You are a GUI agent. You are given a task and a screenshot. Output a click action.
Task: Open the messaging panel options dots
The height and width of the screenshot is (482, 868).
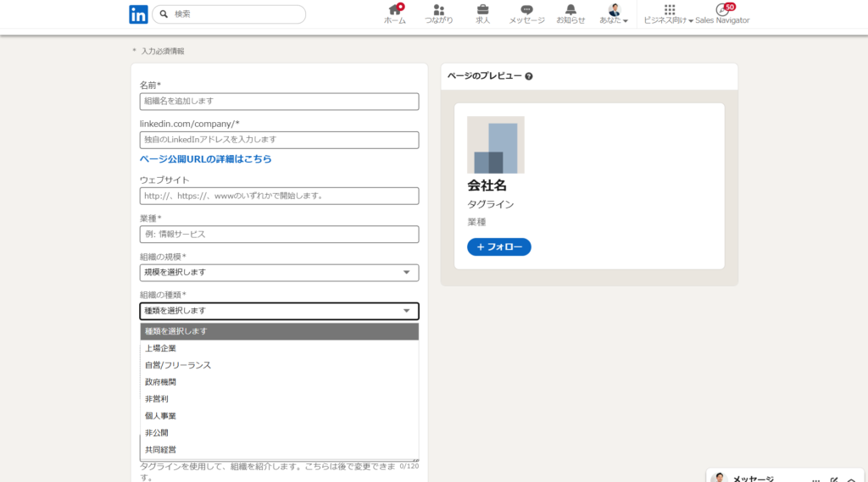(816, 479)
